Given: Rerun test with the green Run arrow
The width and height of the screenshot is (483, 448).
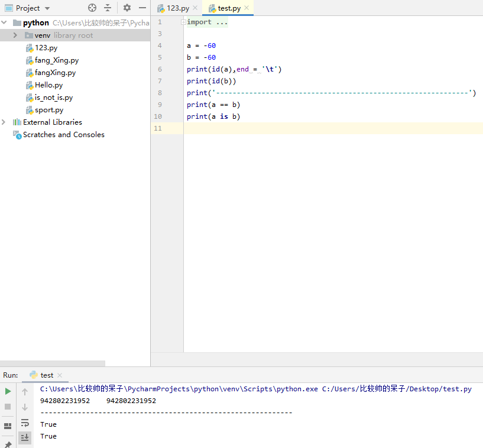Looking at the screenshot, I should (x=8, y=391).
